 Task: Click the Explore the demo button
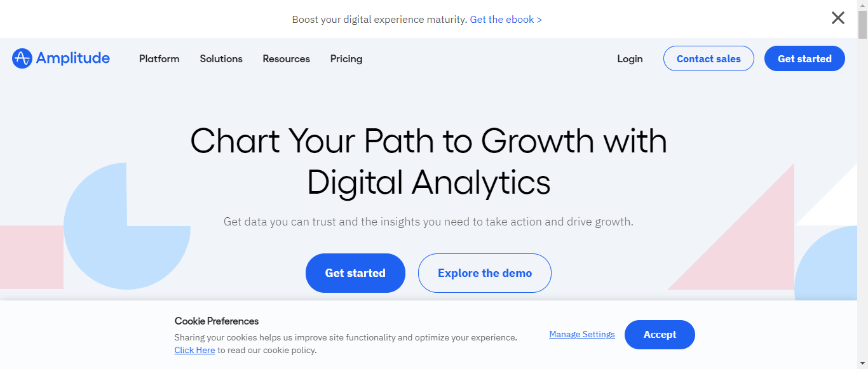(485, 273)
